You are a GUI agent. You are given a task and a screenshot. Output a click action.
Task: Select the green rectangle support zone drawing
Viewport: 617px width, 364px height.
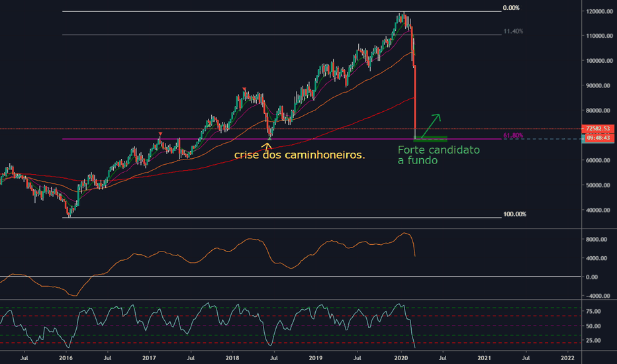click(430, 138)
